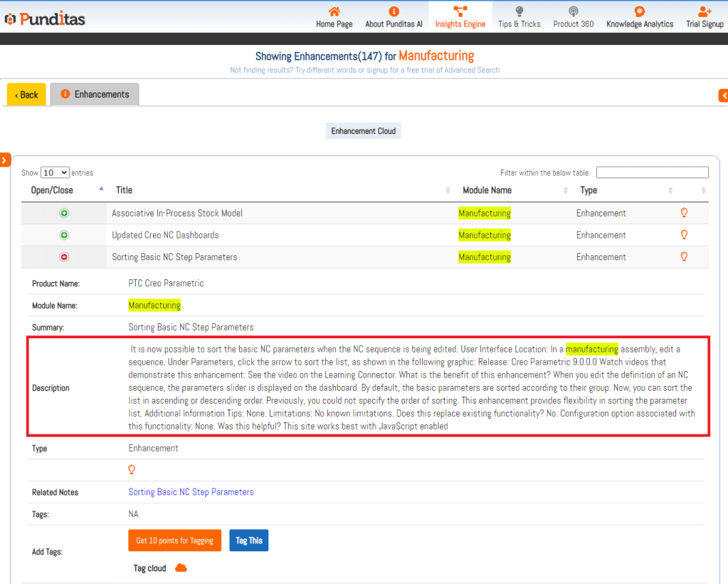Expand the left orange side panel arrow
The height and width of the screenshot is (584, 728).
point(4,160)
